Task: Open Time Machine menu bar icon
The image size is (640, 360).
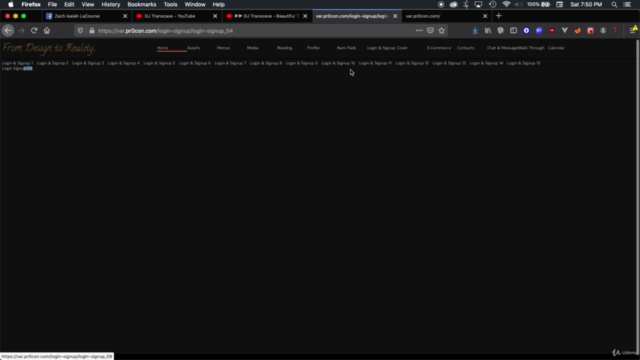Action: coord(493,4)
